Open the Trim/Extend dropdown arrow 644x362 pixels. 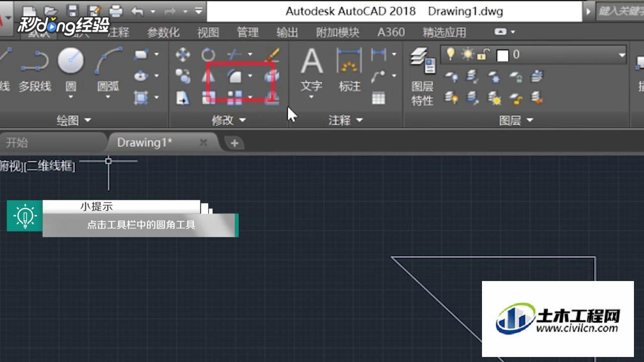point(250,54)
